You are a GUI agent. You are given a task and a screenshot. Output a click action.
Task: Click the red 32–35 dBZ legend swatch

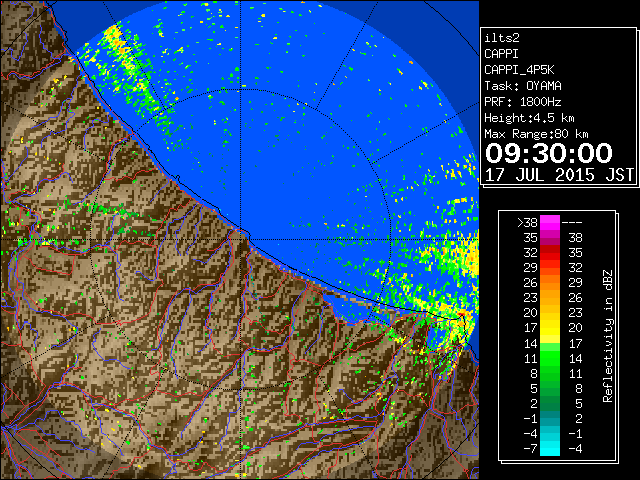[x=550, y=253]
